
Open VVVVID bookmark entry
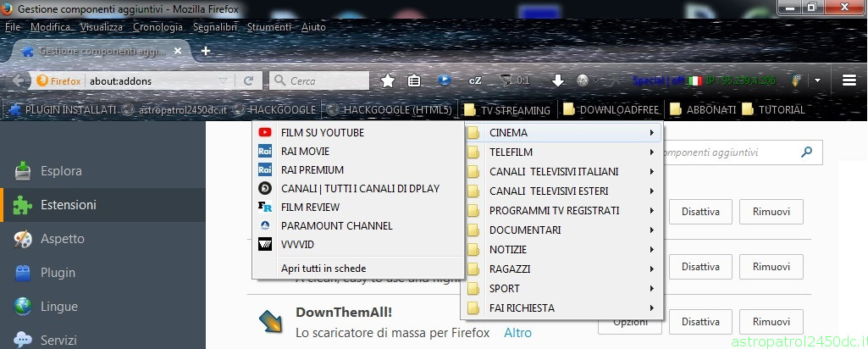357,244
